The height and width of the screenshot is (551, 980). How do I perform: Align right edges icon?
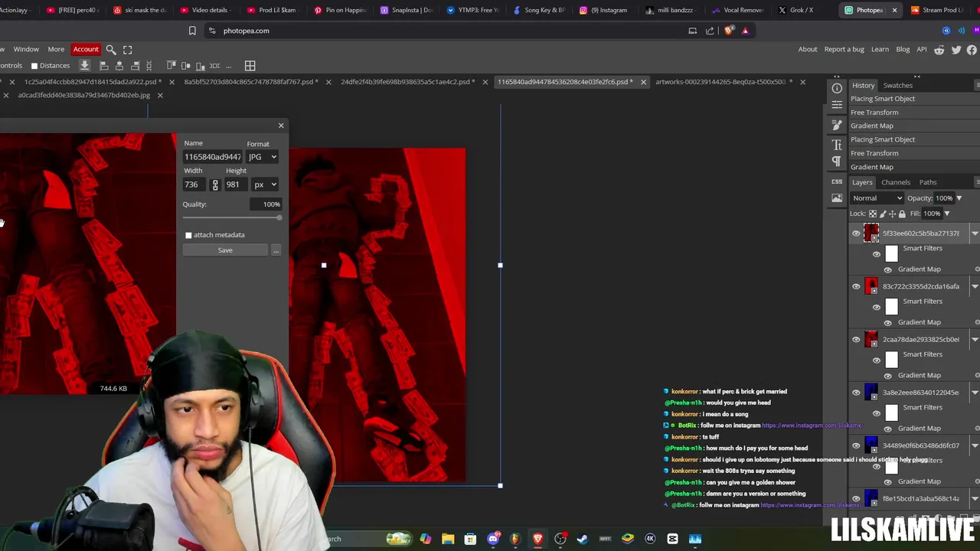click(135, 66)
